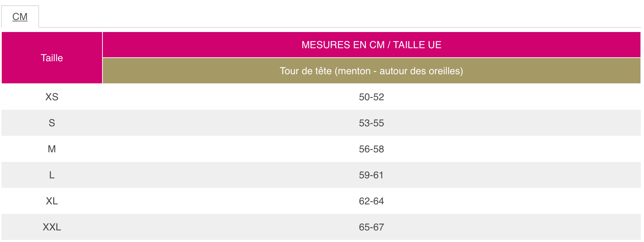Click the 59-61 measurement value
644x242 pixels.
click(371, 175)
